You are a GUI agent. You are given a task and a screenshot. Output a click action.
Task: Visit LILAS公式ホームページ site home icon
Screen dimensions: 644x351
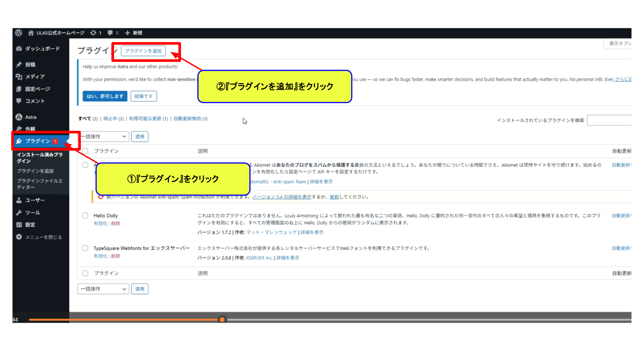point(31,33)
